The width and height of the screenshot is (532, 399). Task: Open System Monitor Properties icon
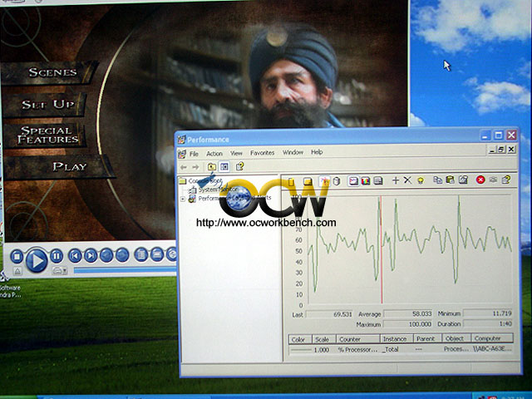[463, 180]
